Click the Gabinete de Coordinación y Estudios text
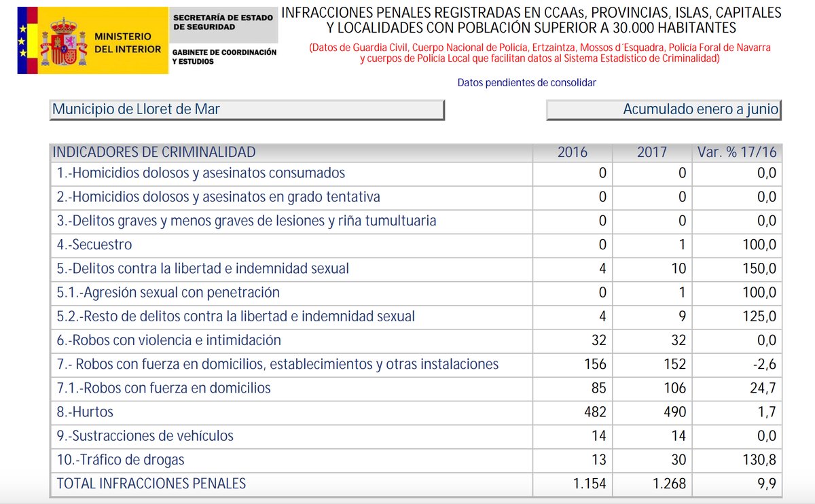 pyautogui.click(x=224, y=57)
